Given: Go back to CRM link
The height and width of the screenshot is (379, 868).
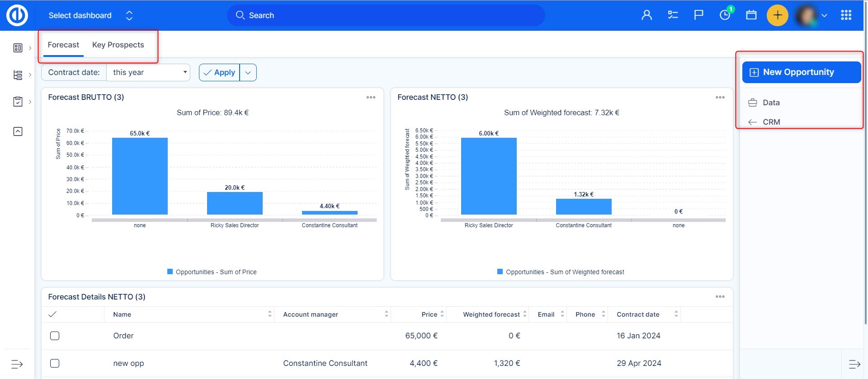Looking at the screenshot, I should tap(771, 122).
